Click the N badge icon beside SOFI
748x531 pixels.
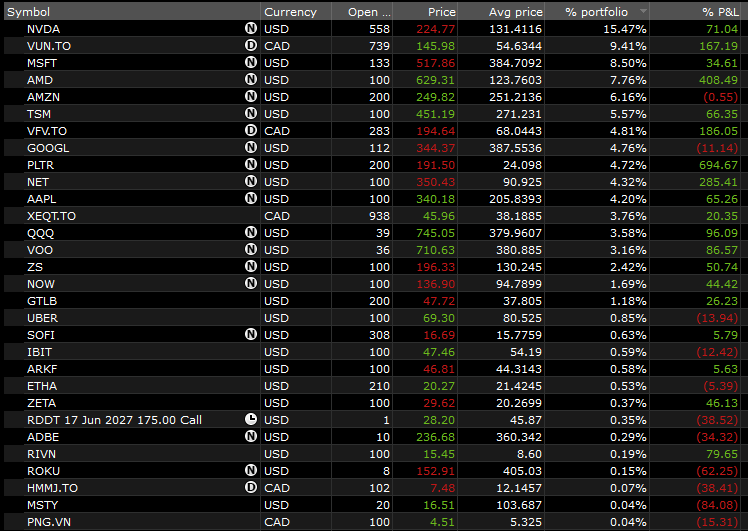[251, 334]
